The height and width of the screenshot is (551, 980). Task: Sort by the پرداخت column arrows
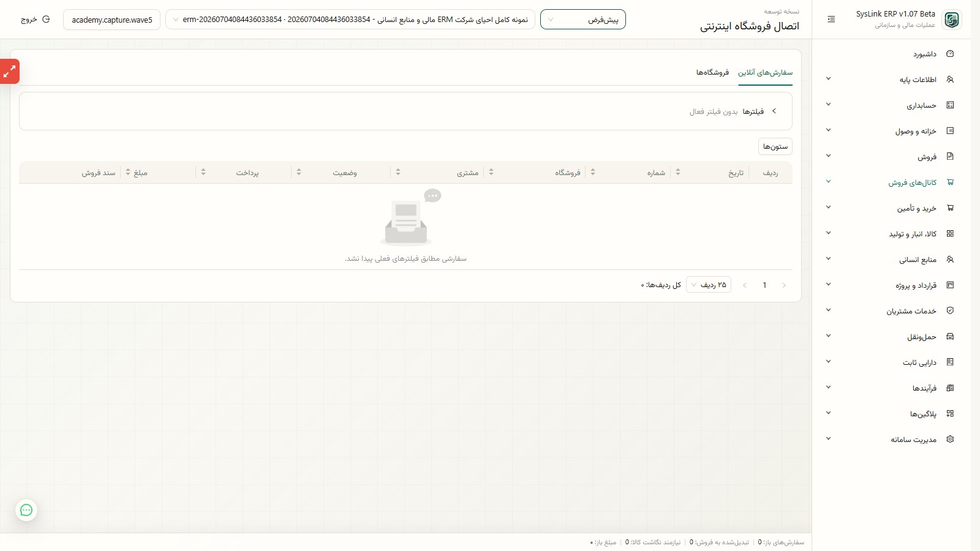point(203,173)
